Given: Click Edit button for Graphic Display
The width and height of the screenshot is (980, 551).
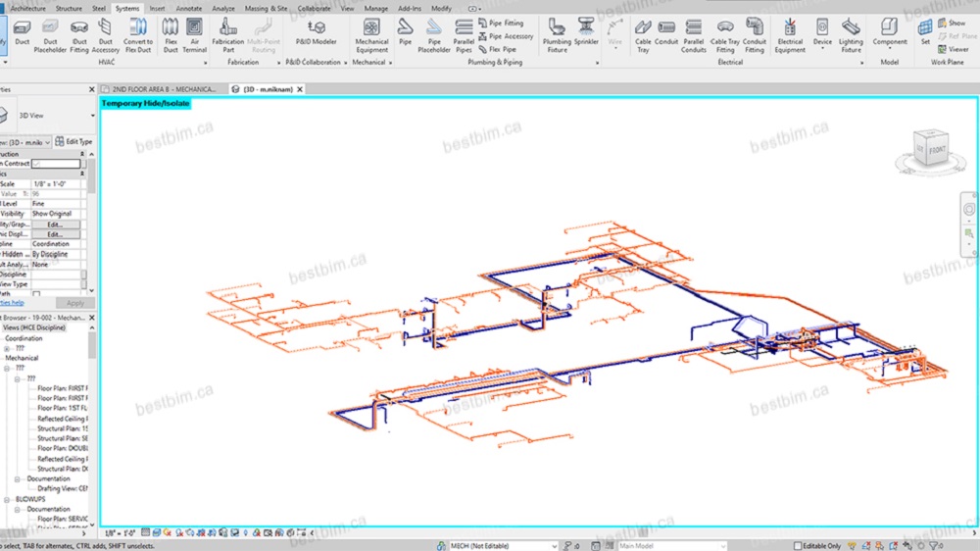Looking at the screenshot, I should coord(55,234).
